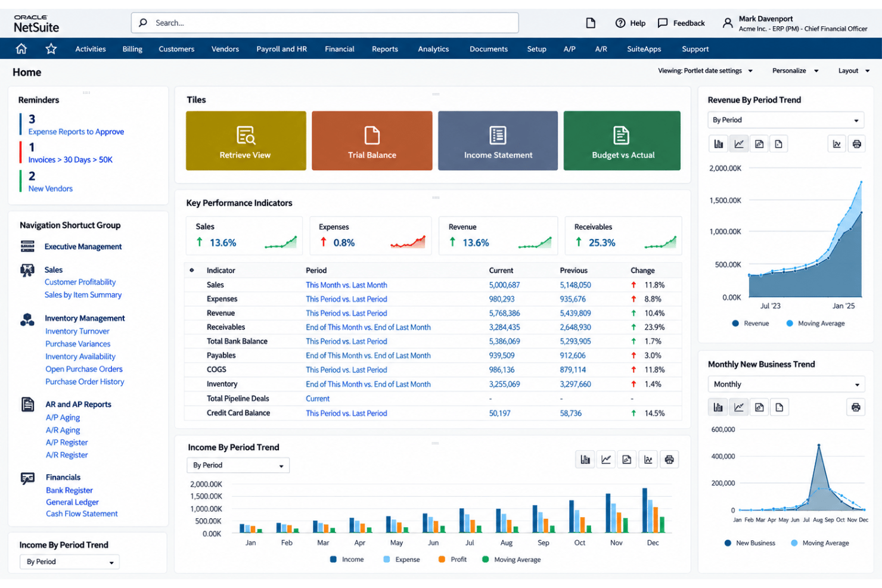Click the Revenue legend dot in Revenue By Period Trend
The height and width of the screenshot is (588, 882).
point(735,323)
